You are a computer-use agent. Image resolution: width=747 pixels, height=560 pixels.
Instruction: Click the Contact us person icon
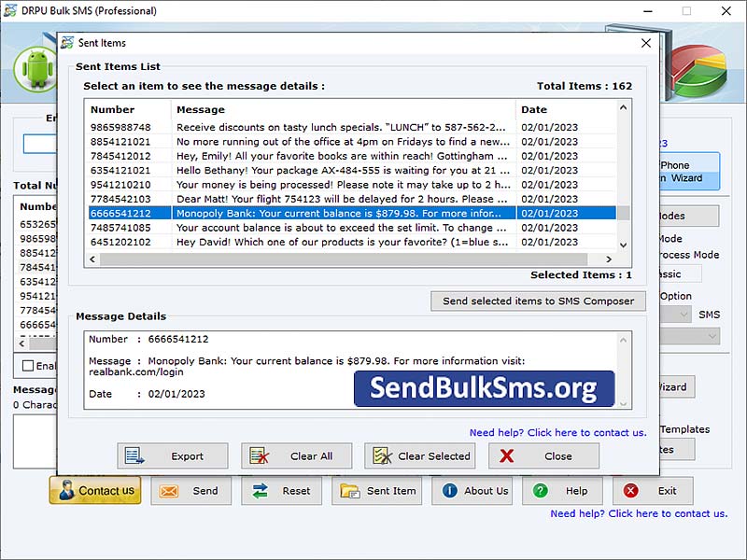coord(67,490)
